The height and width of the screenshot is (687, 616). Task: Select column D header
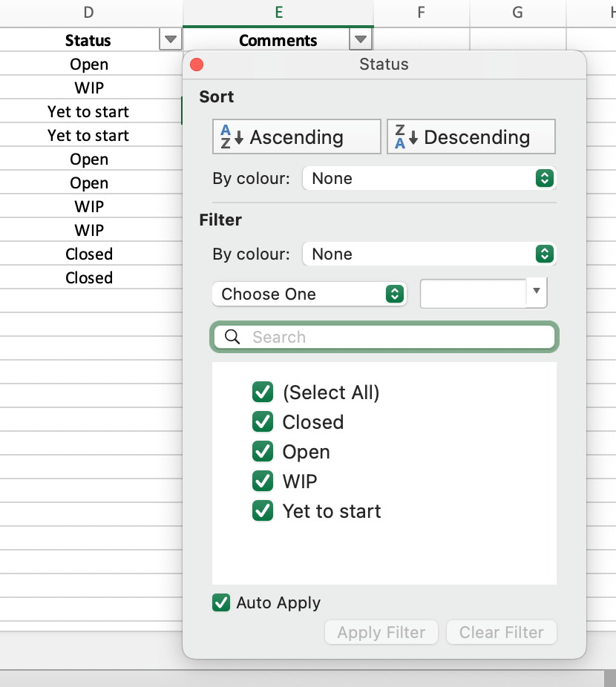89,12
